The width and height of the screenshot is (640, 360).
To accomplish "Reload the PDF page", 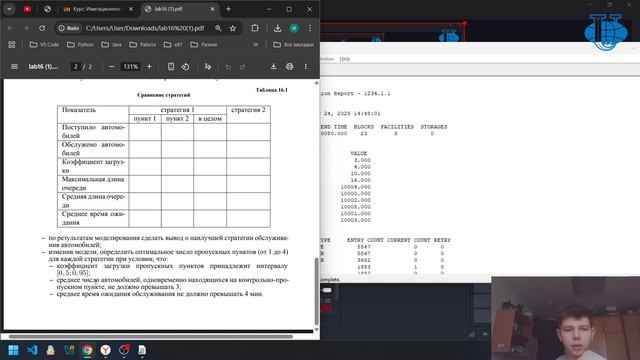I will pyautogui.click(x=42, y=28).
